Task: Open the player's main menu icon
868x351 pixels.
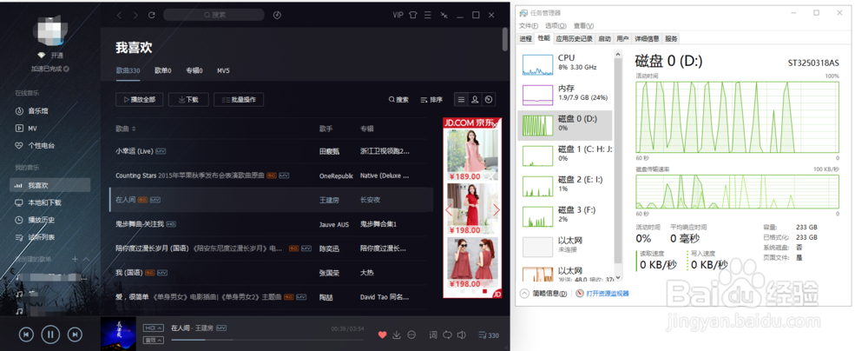Action: click(x=427, y=15)
